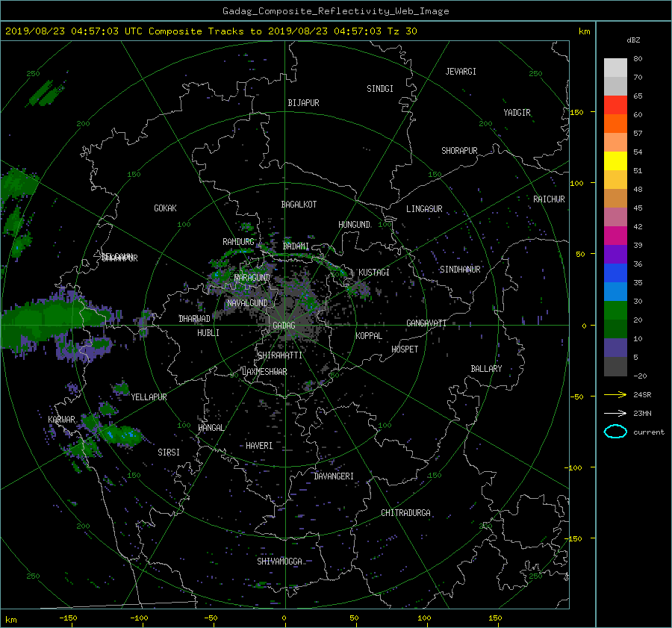Click the KARWAR city label
Viewport: 672px width, 628px height.
click(x=61, y=420)
